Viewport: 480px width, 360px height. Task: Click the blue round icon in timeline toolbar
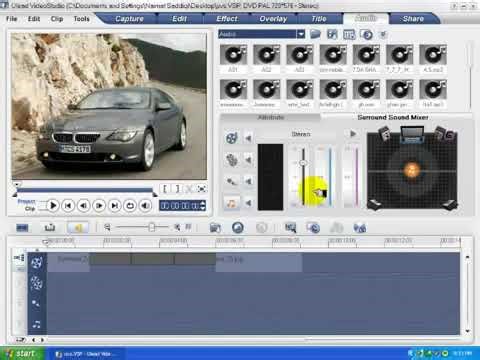click(238, 228)
